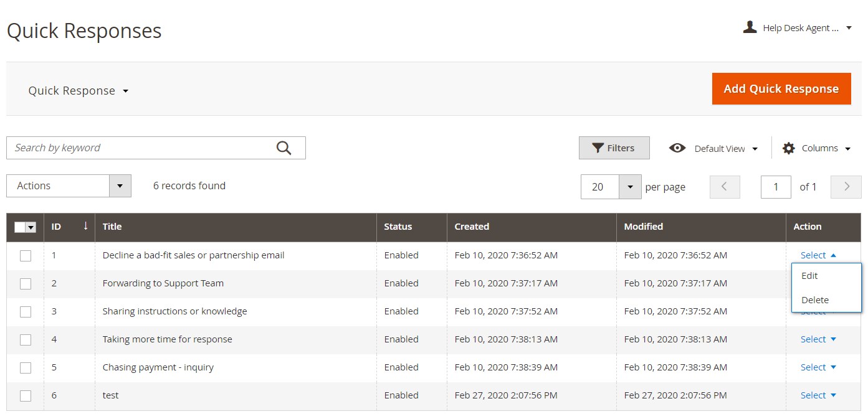The width and height of the screenshot is (868, 419).
Task: Check the row for Decline a bad-fit sales email
Action: point(26,255)
